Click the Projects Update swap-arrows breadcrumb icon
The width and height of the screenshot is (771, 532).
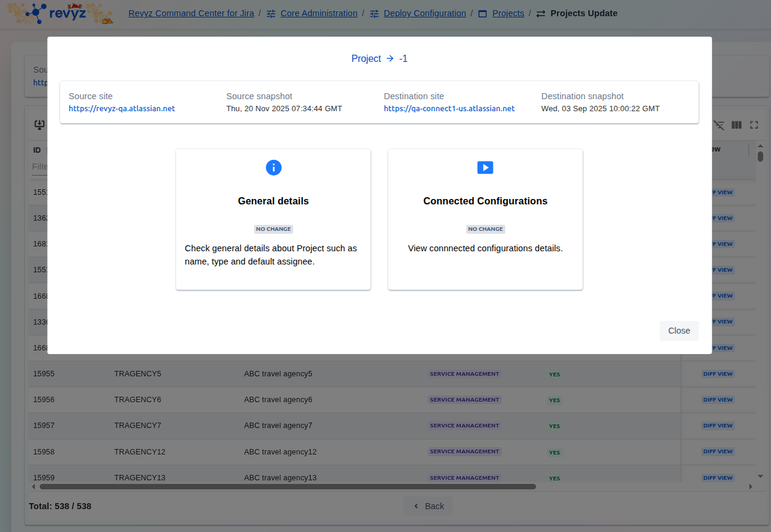click(x=541, y=14)
